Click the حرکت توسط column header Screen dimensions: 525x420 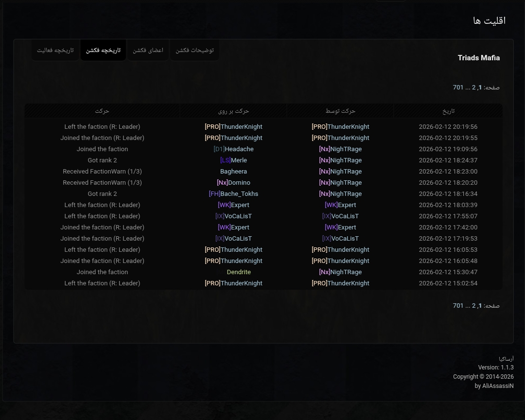[340, 111]
